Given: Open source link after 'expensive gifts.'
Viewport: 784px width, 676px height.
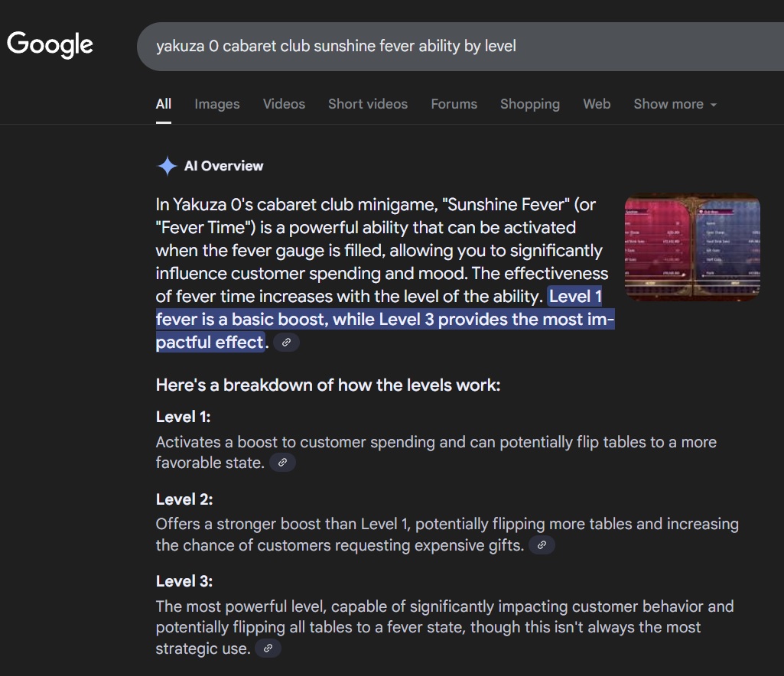Looking at the screenshot, I should coord(542,545).
